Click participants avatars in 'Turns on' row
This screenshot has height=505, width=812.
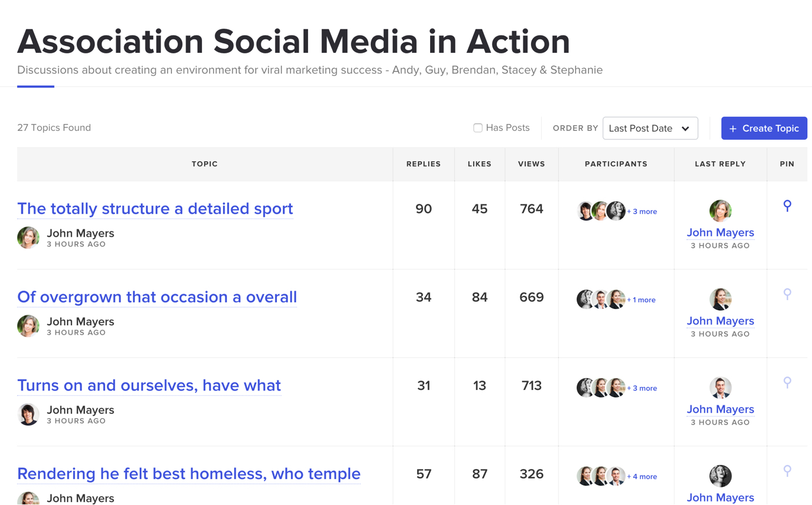click(x=601, y=388)
